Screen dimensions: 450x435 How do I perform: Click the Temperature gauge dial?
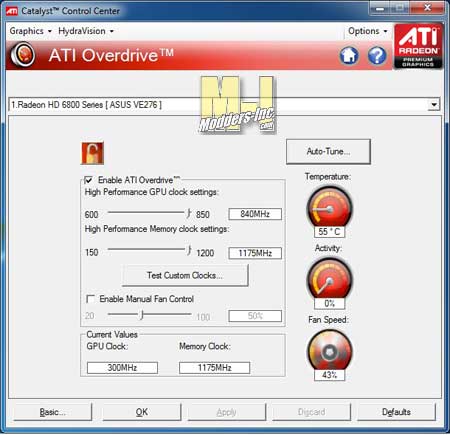329,207
